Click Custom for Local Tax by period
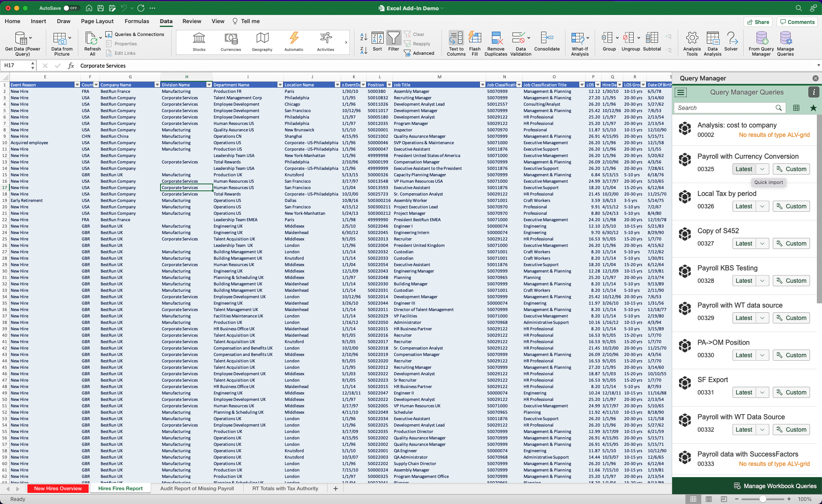 (791, 206)
